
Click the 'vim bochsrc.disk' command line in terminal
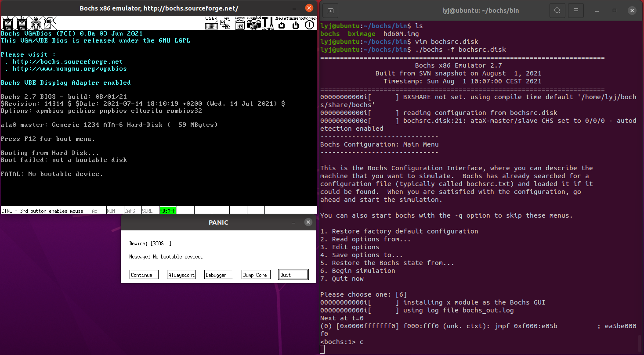(399, 42)
